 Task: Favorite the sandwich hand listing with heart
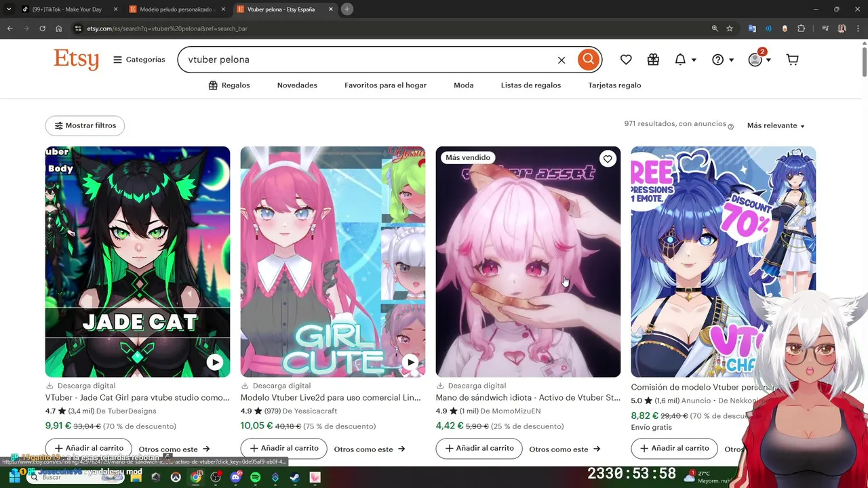(x=608, y=159)
